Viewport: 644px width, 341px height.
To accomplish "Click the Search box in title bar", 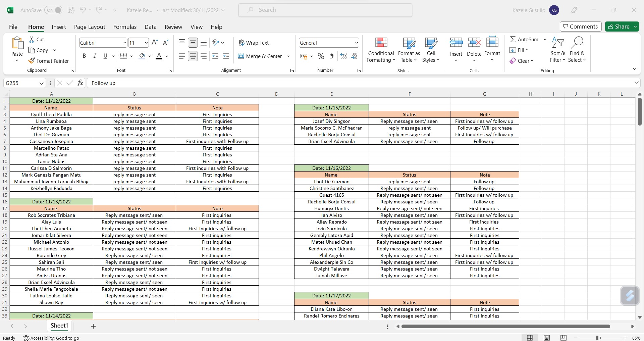I will coord(325,10).
